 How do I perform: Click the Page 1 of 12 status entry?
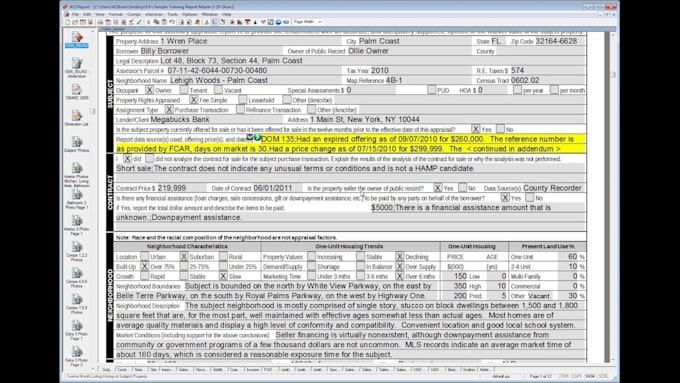click(540, 376)
